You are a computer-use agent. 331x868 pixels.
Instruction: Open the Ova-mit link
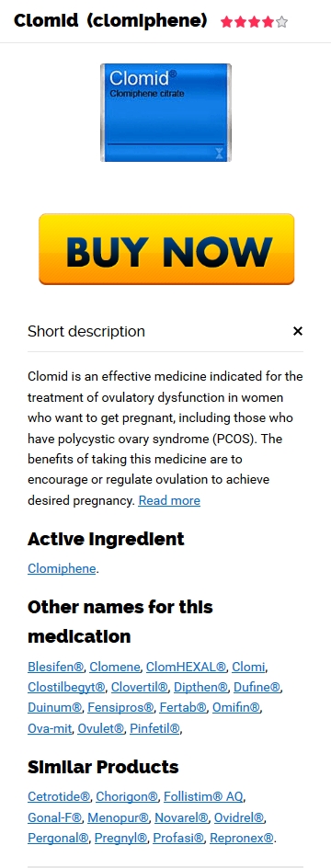coord(50,728)
